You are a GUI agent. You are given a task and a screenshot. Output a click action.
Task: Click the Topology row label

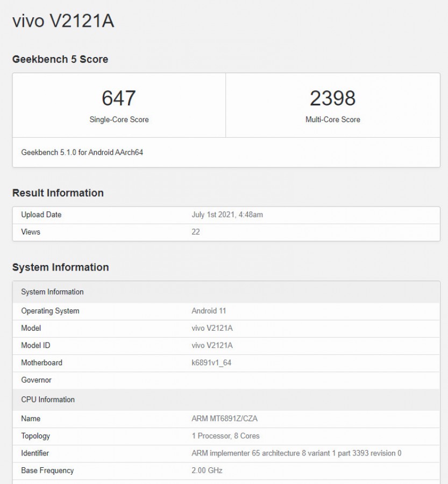pyautogui.click(x=35, y=436)
